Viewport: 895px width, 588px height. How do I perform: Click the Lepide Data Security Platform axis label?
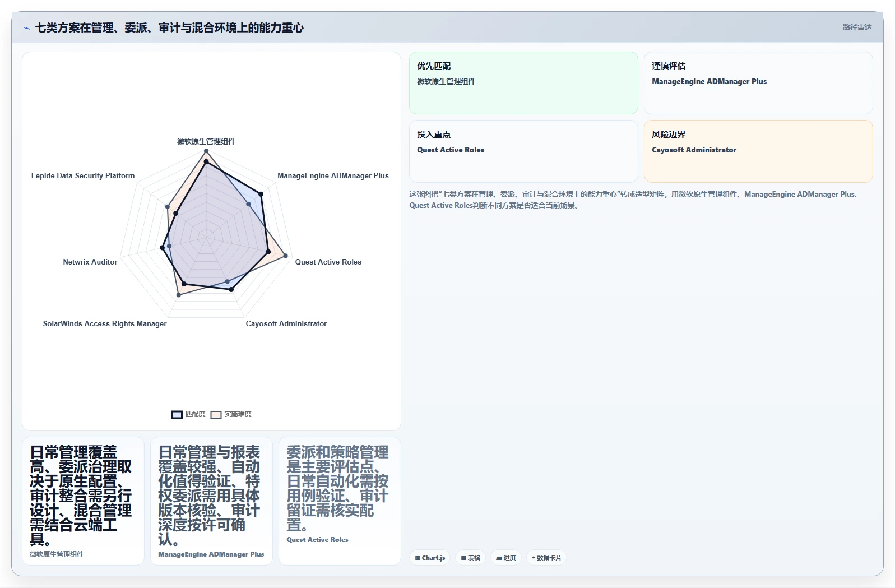(x=83, y=175)
